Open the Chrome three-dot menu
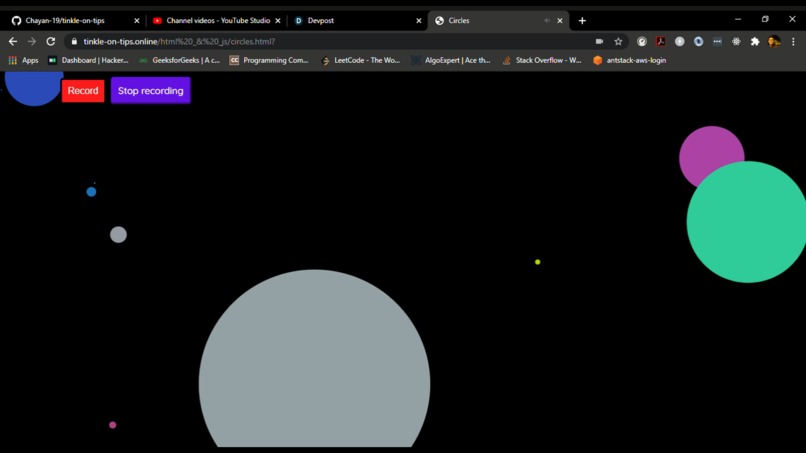 click(x=793, y=42)
